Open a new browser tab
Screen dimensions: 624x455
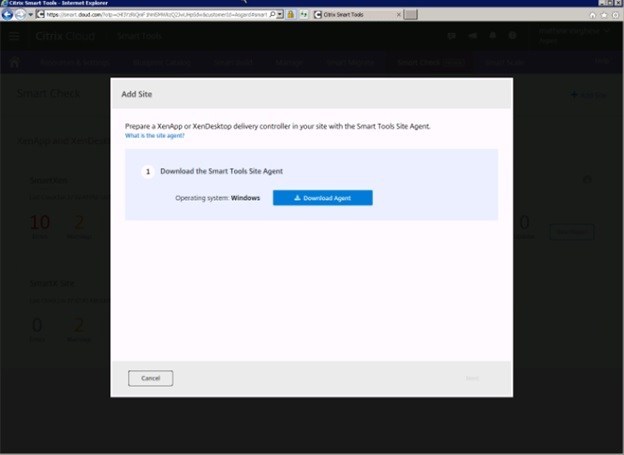click(x=411, y=14)
